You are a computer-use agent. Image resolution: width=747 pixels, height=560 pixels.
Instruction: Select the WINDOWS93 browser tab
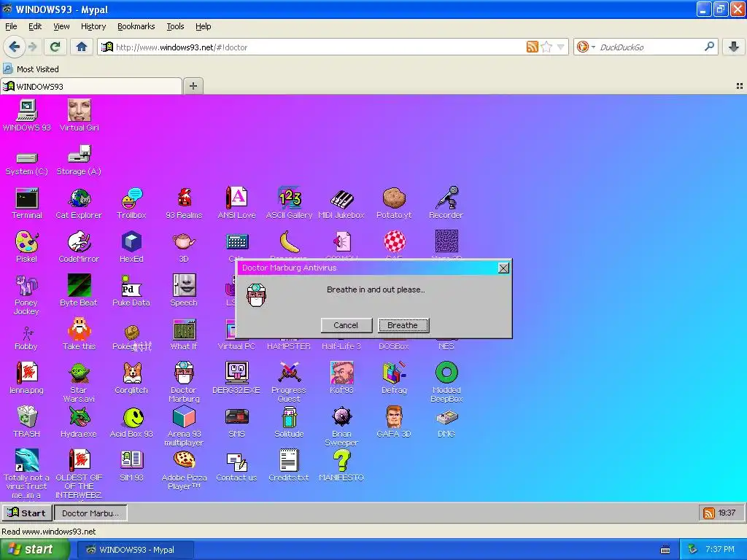(91, 86)
